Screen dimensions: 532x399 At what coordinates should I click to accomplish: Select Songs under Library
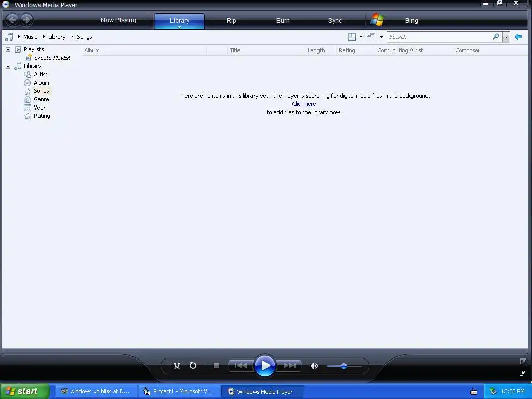pyautogui.click(x=42, y=91)
